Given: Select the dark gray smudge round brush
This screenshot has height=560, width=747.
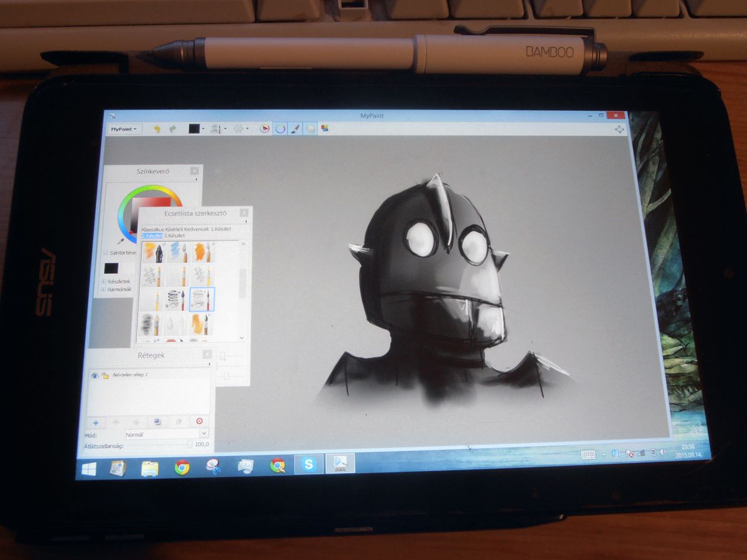Looking at the screenshot, I should pyautogui.click(x=151, y=324).
